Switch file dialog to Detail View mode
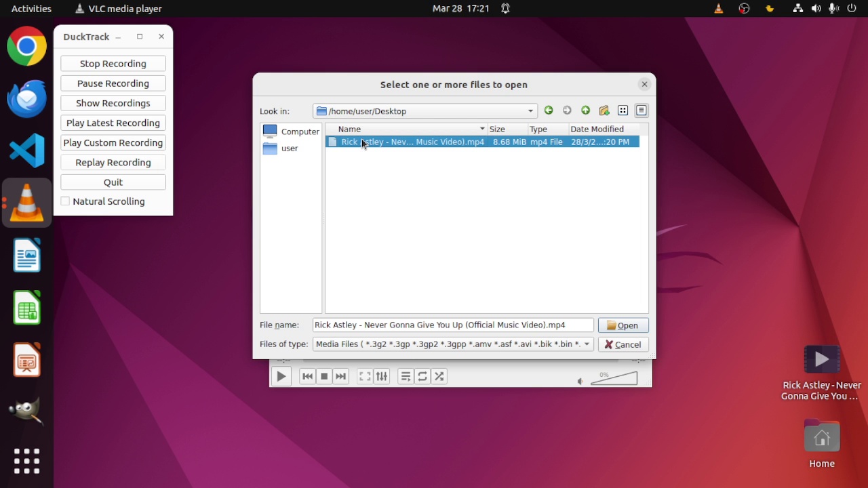Viewport: 868px width, 488px height. pos(642,110)
